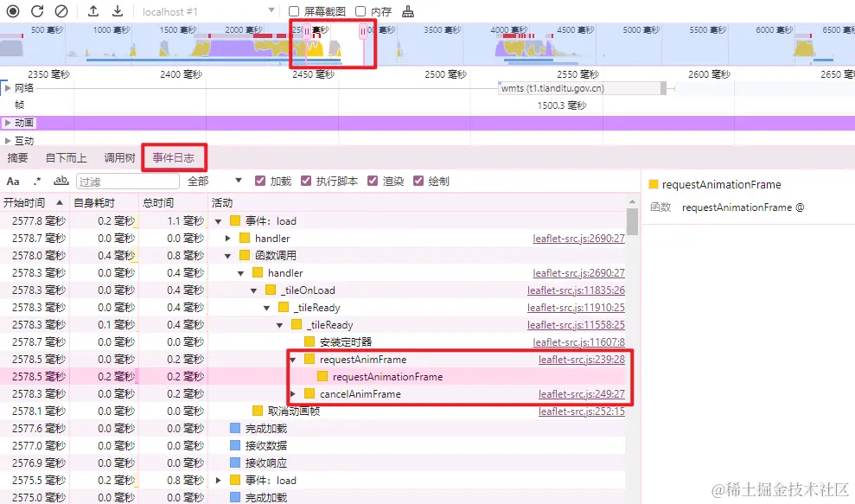Collapse the first 事件: load row
The height and width of the screenshot is (504, 855).
point(219,221)
